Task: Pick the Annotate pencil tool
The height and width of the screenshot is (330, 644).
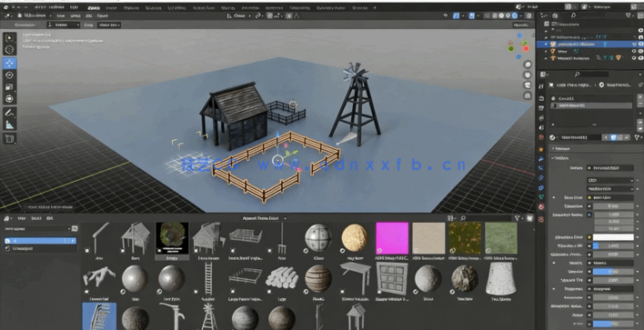Action: coord(10,113)
